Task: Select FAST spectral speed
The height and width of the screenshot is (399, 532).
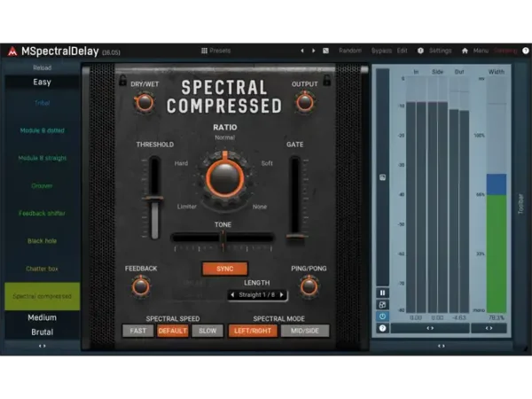Action: coord(138,331)
